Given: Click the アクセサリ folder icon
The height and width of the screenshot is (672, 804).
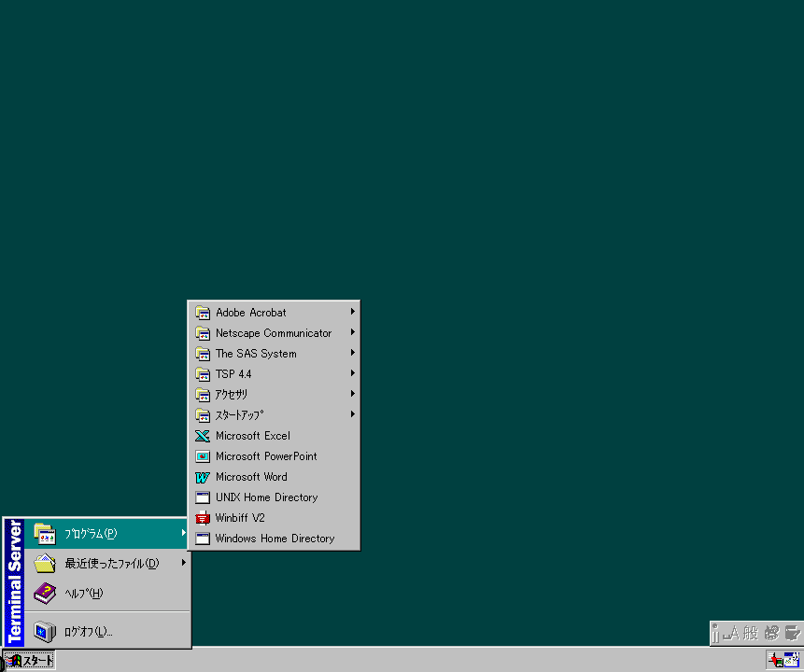Looking at the screenshot, I should [x=203, y=394].
